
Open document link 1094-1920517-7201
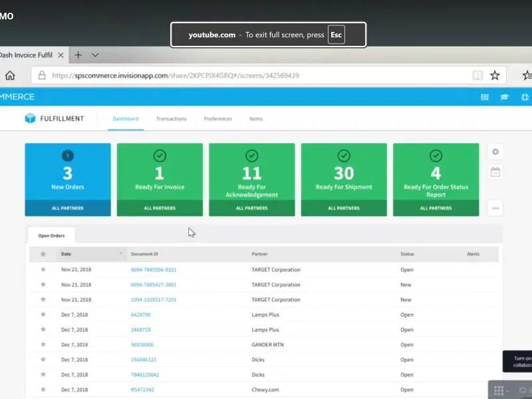point(153,300)
